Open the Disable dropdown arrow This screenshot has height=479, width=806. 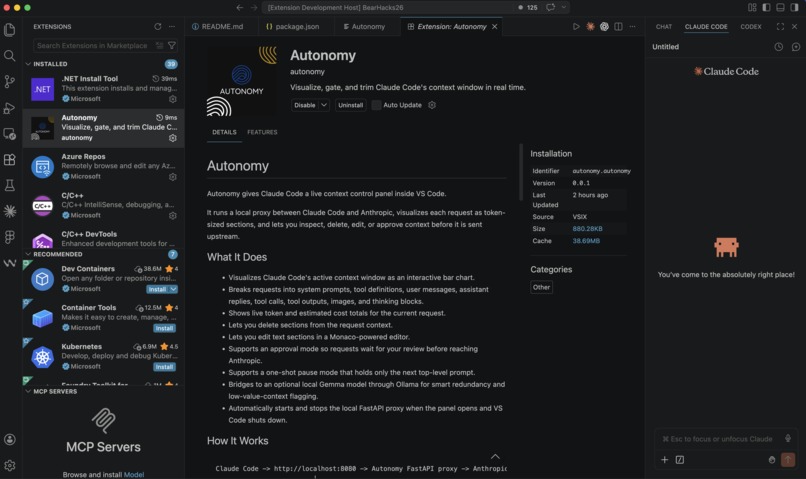click(324, 105)
